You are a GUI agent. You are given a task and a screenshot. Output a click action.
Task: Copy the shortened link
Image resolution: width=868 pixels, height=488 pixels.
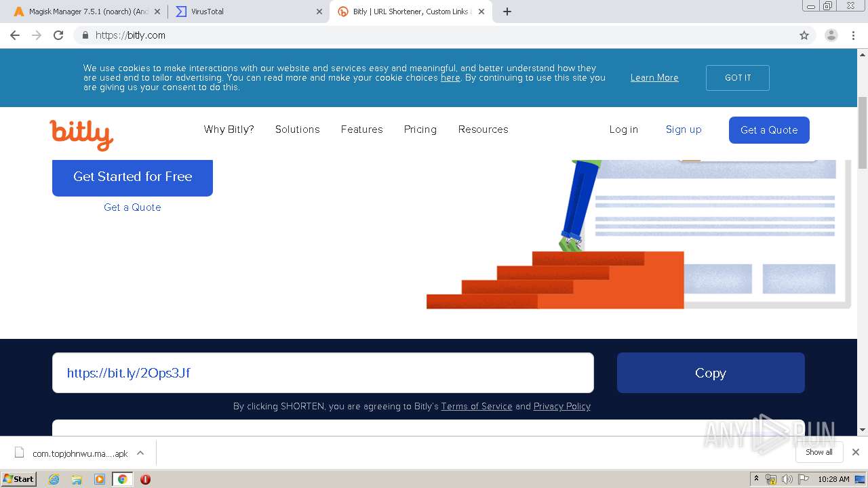[x=711, y=373]
